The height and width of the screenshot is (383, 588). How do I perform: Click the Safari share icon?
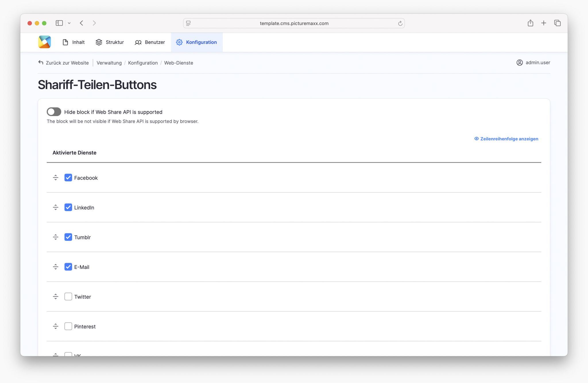point(530,23)
